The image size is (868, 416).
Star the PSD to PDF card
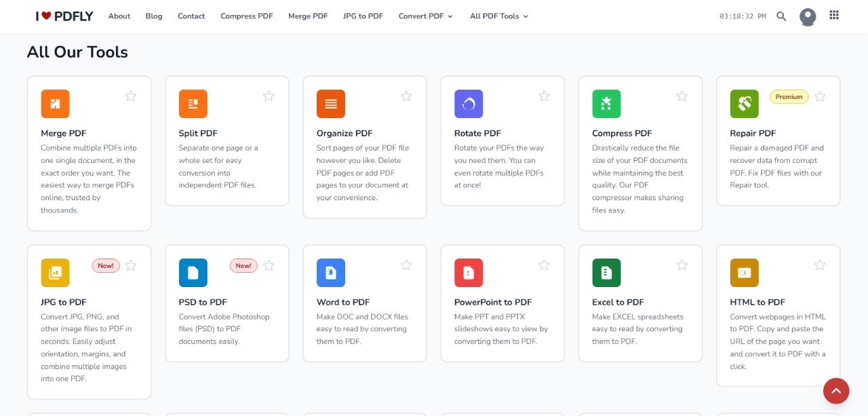coord(269,265)
